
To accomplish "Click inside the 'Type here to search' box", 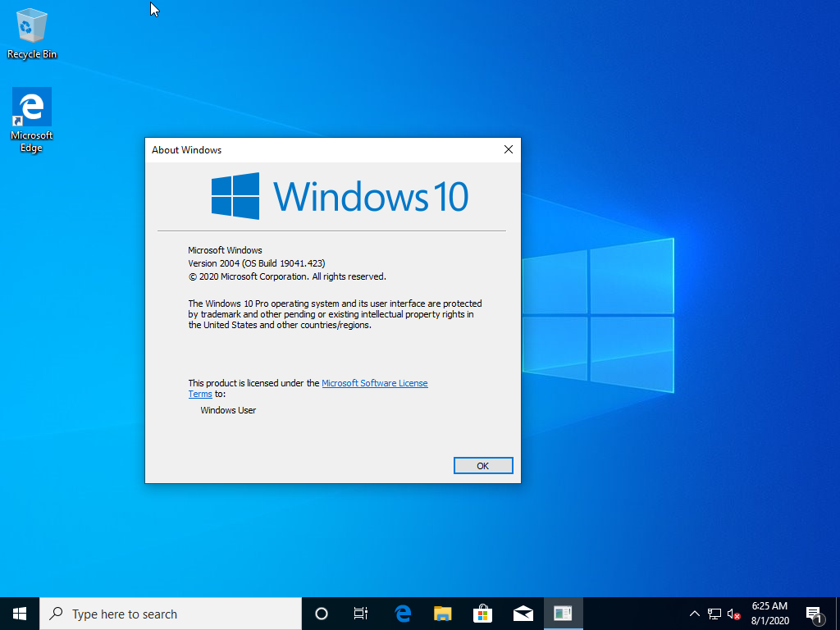I will pyautogui.click(x=172, y=614).
